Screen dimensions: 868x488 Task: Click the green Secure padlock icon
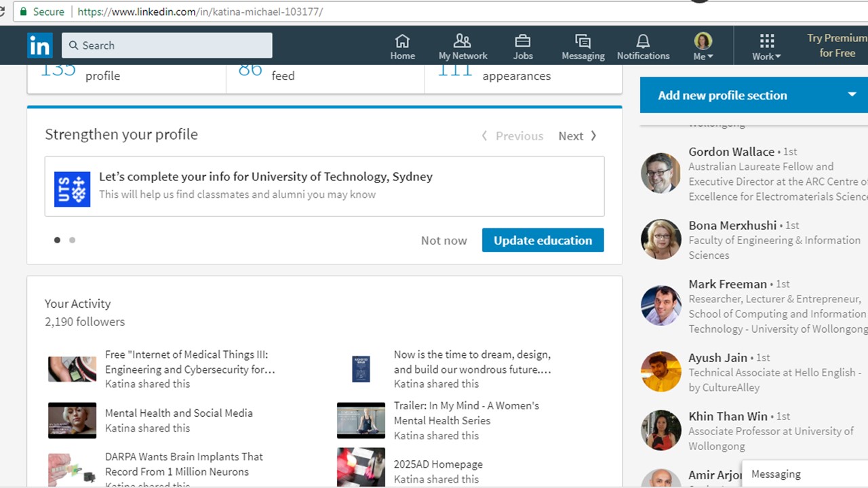(24, 12)
